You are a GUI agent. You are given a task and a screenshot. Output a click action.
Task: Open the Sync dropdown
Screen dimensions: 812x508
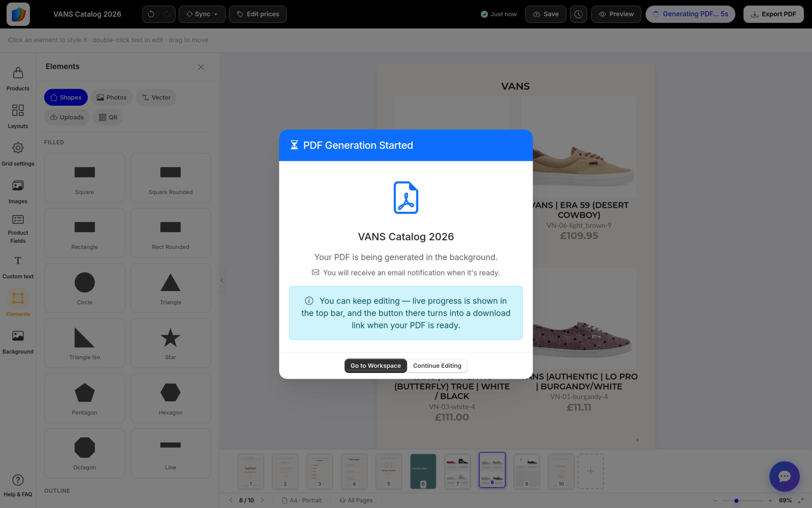pyautogui.click(x=202, y=14)
